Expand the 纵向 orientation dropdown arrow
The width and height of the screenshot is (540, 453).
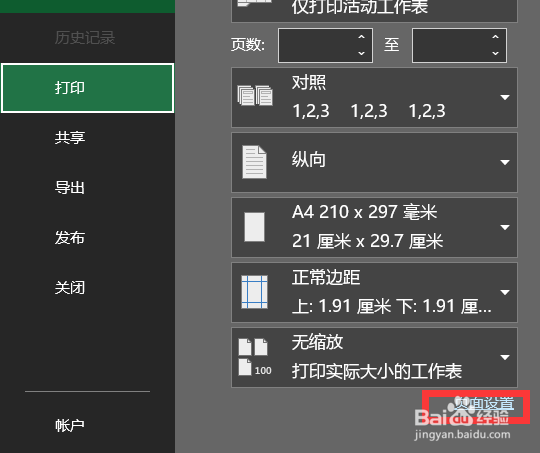[505, 162]
